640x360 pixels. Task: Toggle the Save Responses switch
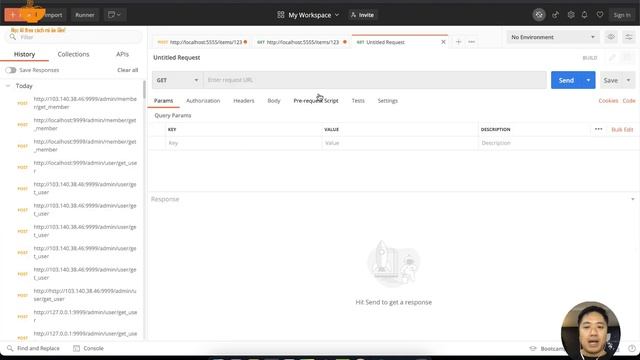[11, 70]
